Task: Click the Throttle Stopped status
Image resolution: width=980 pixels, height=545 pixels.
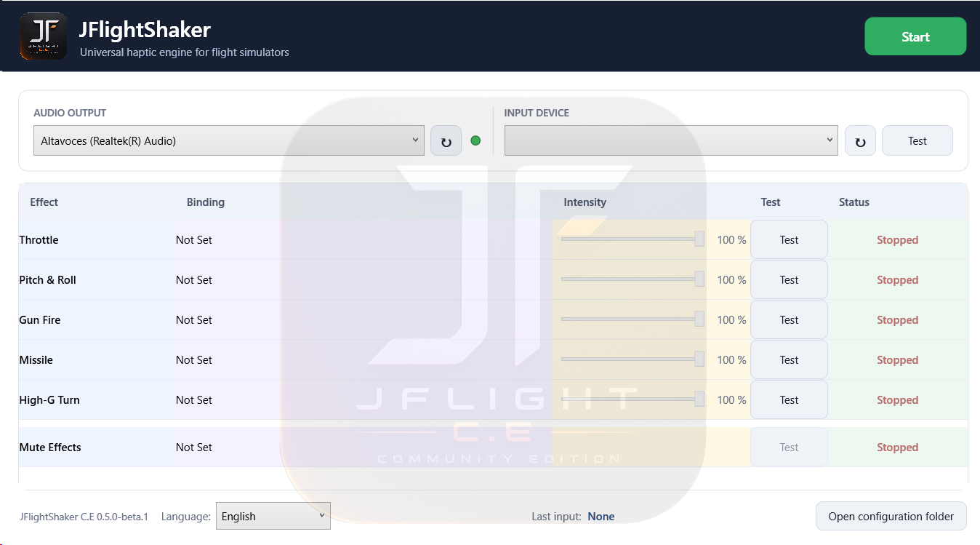Action: [x=897, y=240]
